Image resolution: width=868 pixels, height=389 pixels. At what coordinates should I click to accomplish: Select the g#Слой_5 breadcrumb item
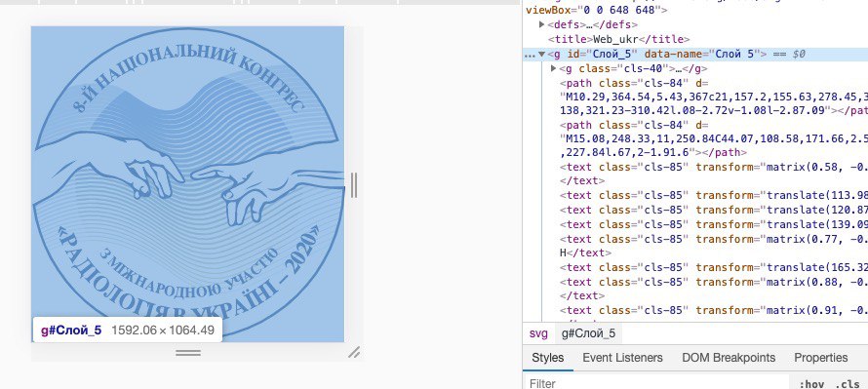click(588, 333)
